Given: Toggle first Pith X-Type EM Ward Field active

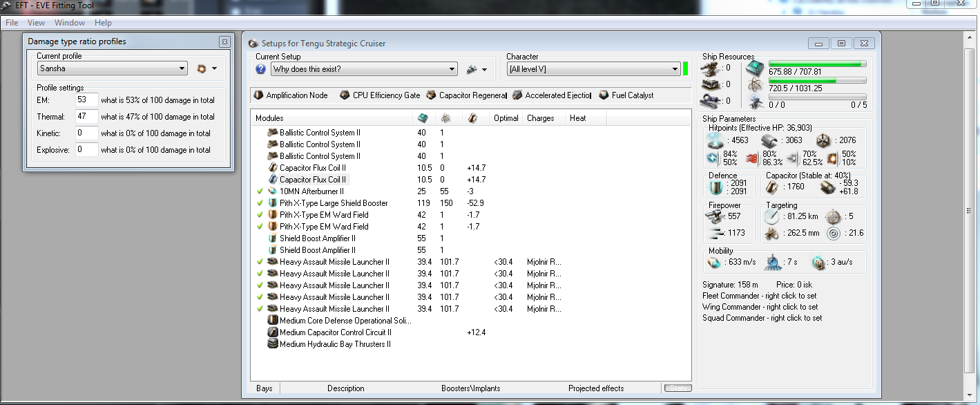Looking at the screenshot, I should 259,215.
